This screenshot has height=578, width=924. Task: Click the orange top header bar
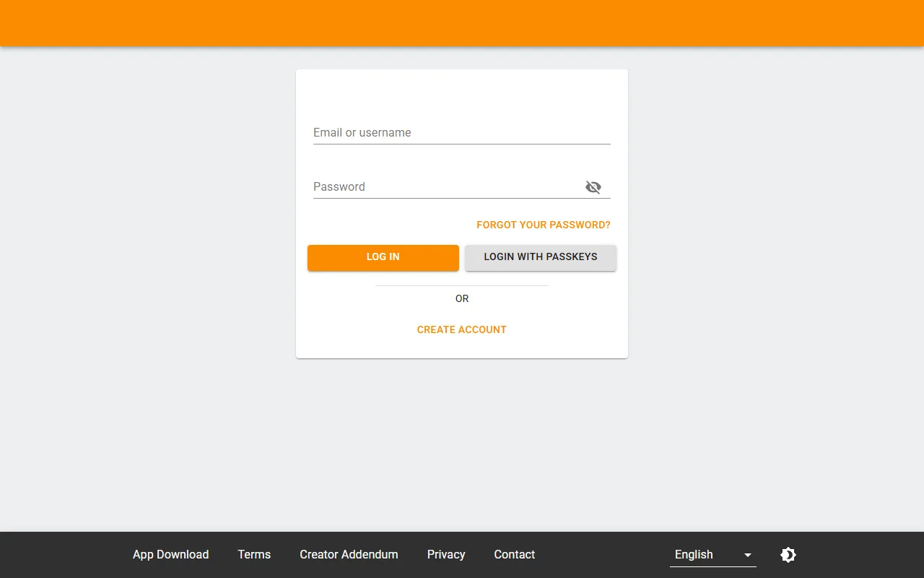coord(462,23)
